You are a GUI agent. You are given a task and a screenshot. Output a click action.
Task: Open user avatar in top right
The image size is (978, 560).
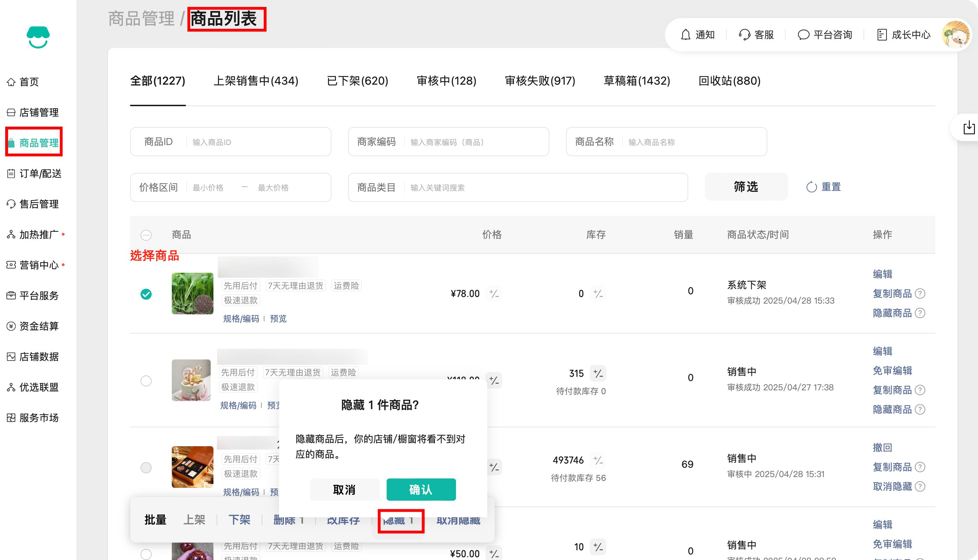tap(955, 35)
